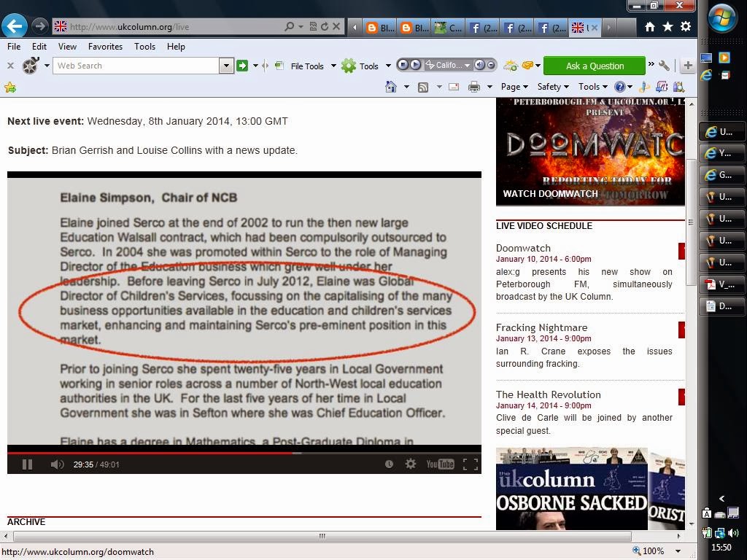
Task: Click the Read Mail icon in command bar
Action: click(454, 87)
